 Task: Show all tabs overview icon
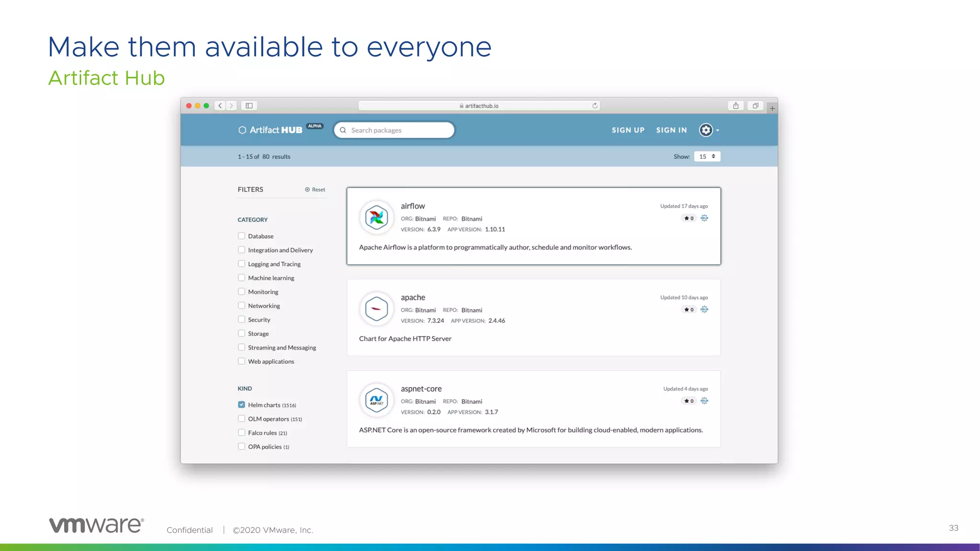click(x=756, y=106)
